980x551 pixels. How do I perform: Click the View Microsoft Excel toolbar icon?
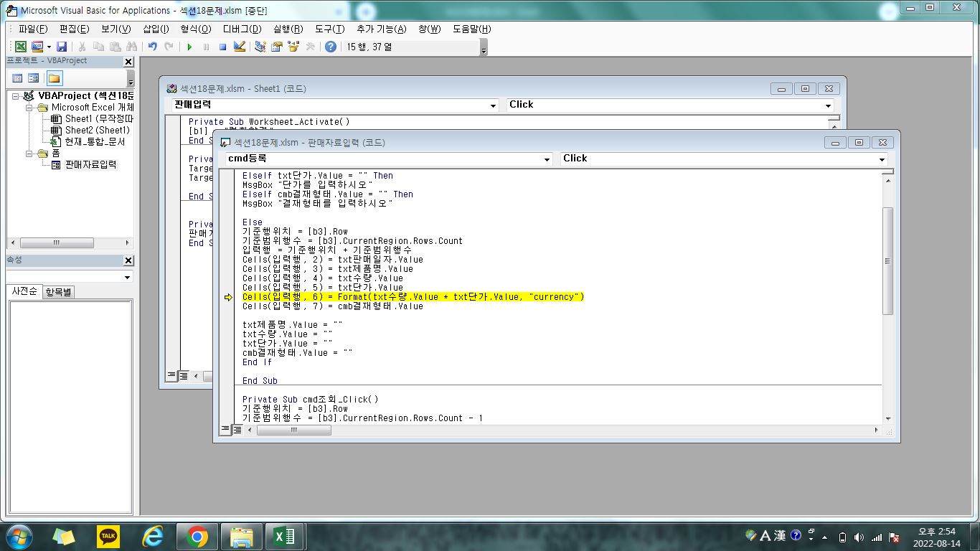point(21,47)
